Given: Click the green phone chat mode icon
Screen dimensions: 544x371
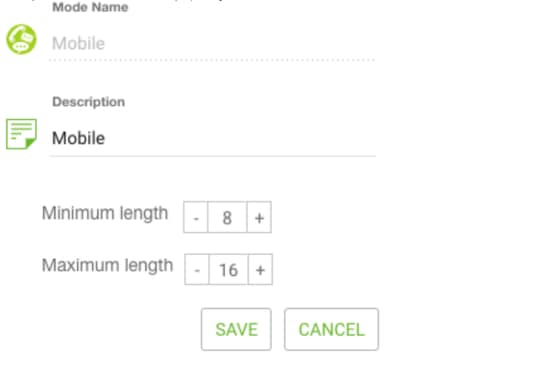Looking at the screenshot, I should [x=21, y=39].
